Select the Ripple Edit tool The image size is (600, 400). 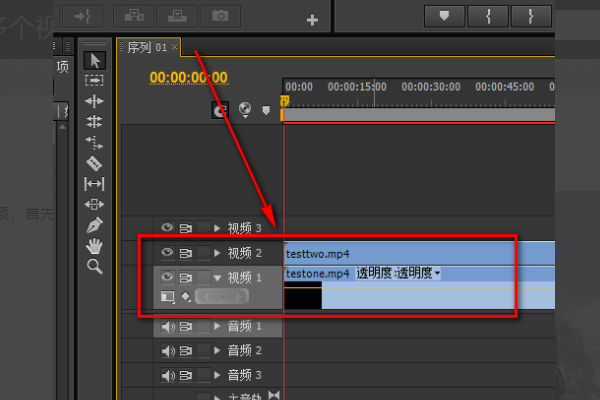[94, 101]
